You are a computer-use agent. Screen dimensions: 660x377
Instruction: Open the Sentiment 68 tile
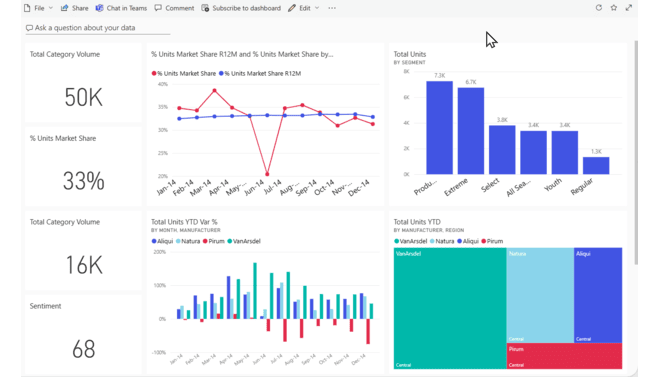83,335
